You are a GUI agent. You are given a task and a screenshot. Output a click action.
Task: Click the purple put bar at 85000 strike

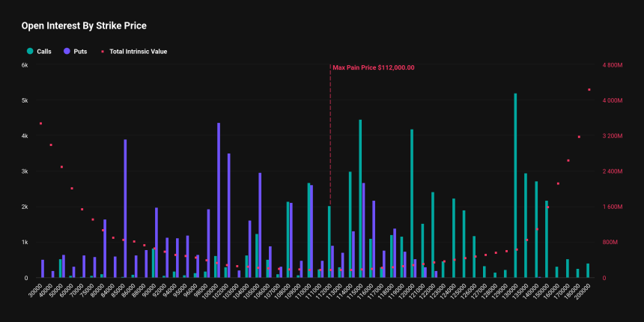pos(125,209)
